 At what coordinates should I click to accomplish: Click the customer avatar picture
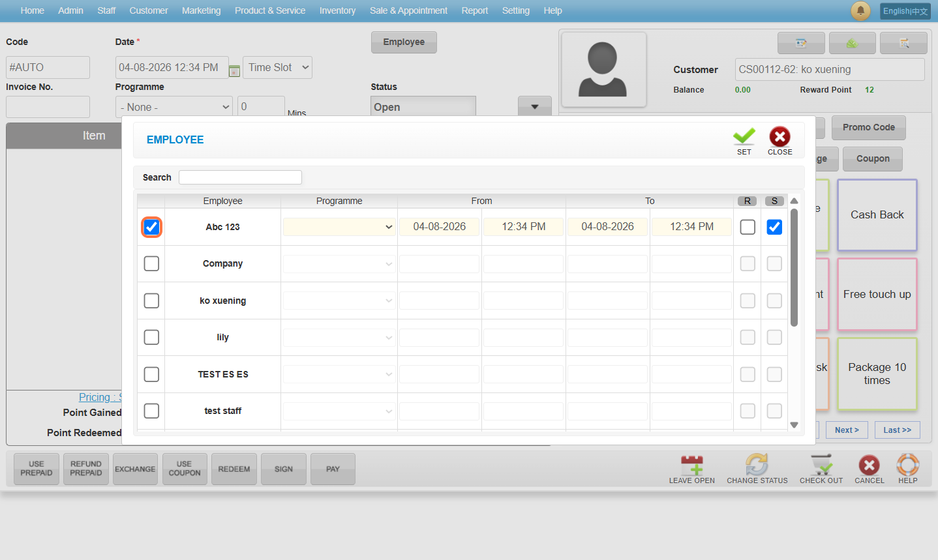click(x=603, y=70)
